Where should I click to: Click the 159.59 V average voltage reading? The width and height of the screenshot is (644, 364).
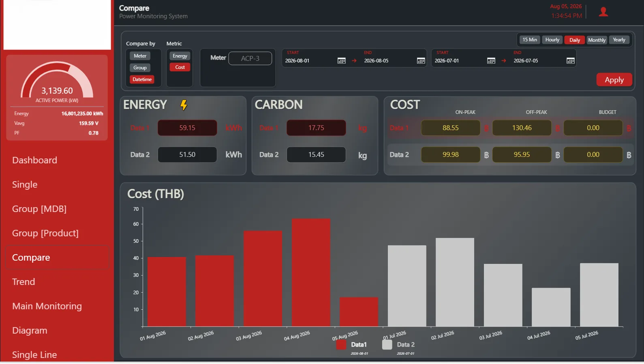(x=89, y=123)
